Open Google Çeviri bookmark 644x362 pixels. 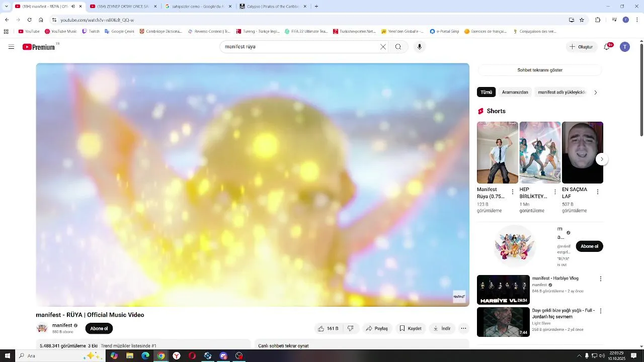pos(119,31)
